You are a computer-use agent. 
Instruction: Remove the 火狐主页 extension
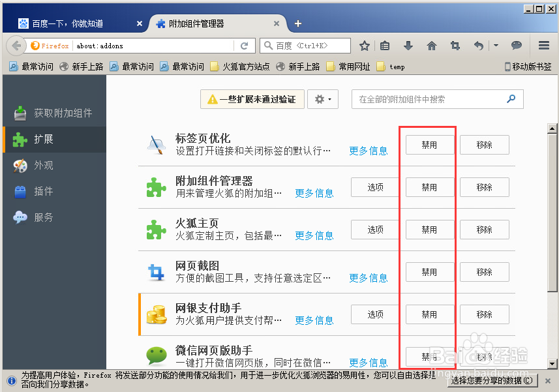(484, 230)
